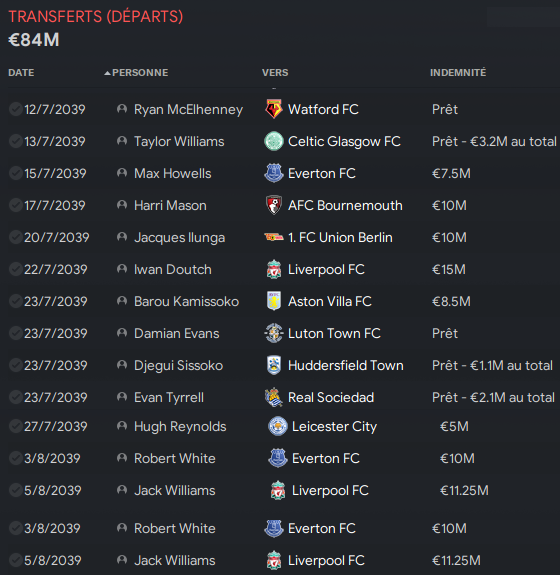Click the AFC Bournemouth club crest
560x575 pixels.
(x=274, y=205)
